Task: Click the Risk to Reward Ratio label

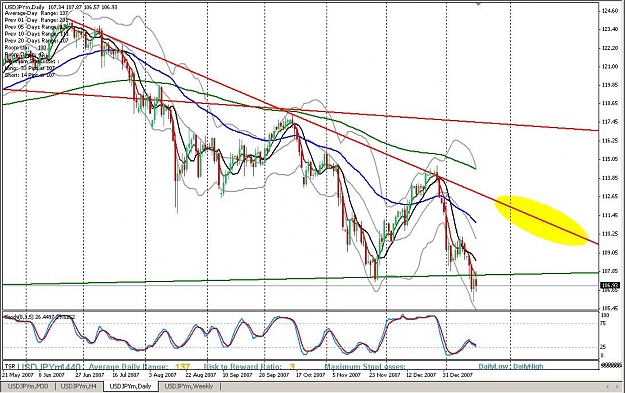Action: pyautogui.click(x=242, y=366)
